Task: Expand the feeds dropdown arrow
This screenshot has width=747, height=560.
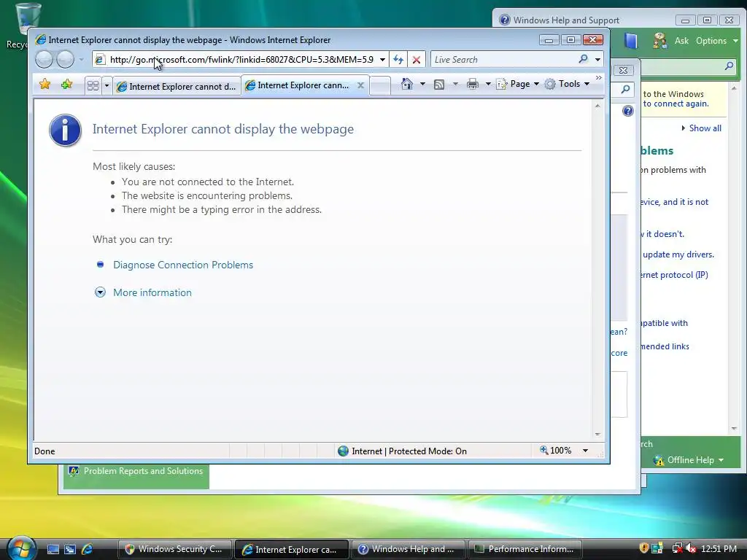Action: pos(455,85)
